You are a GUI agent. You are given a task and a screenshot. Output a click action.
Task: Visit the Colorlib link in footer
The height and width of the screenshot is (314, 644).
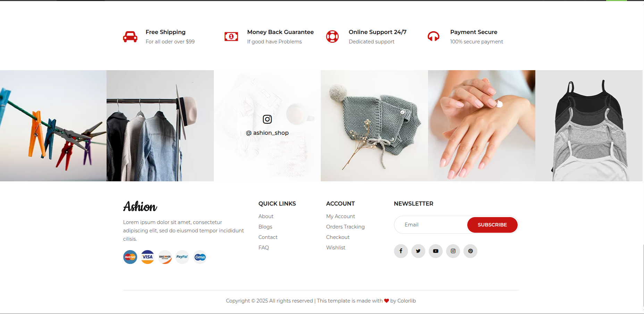pyautogui.click(x=407, y=301)
